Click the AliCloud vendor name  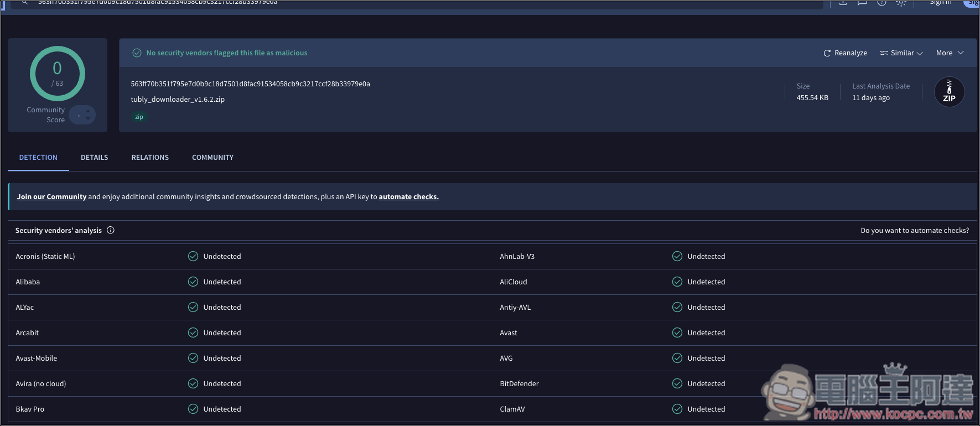click(514, 282)
